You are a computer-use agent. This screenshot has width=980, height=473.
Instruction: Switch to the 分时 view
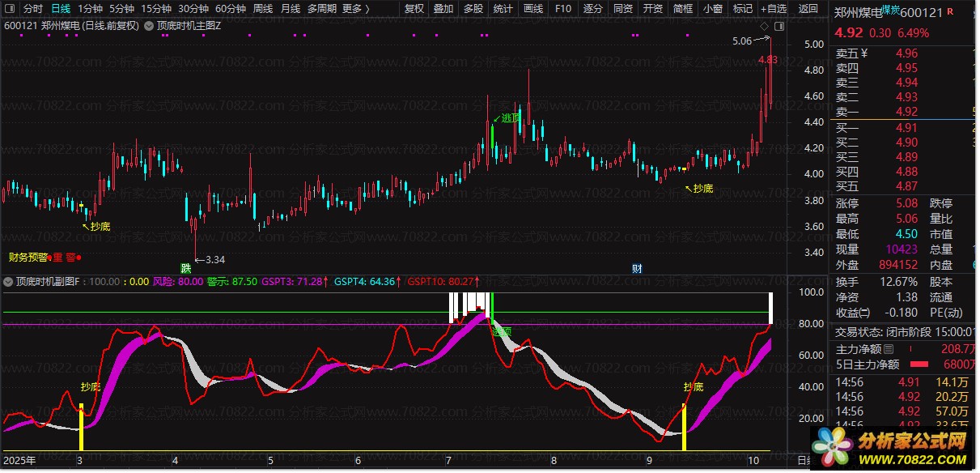32,9
